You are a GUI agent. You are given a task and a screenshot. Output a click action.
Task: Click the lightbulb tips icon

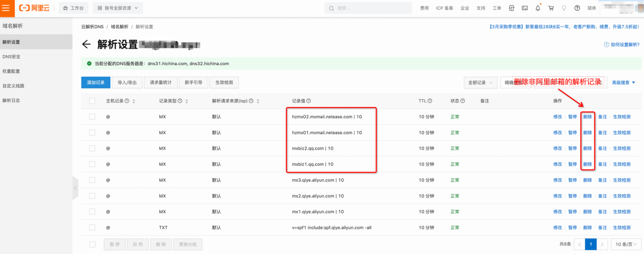point(564,8)
